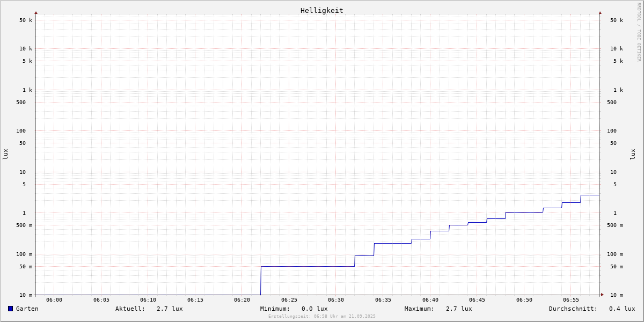Click the red arrow ending the time axis
The height and width of the screenshot is (322, 644).
602,295
